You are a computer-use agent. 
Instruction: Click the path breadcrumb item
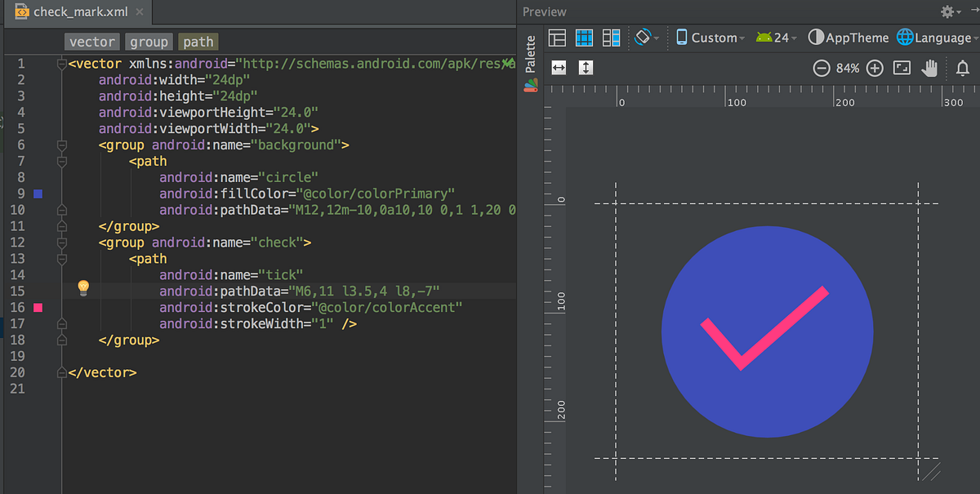(x=198, y=41)
